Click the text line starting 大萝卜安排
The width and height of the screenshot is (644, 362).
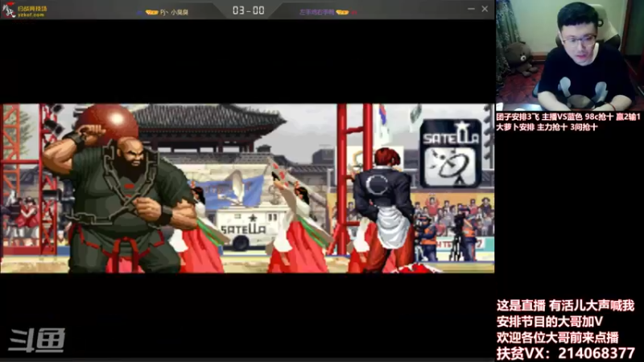(x=547, y=127)
